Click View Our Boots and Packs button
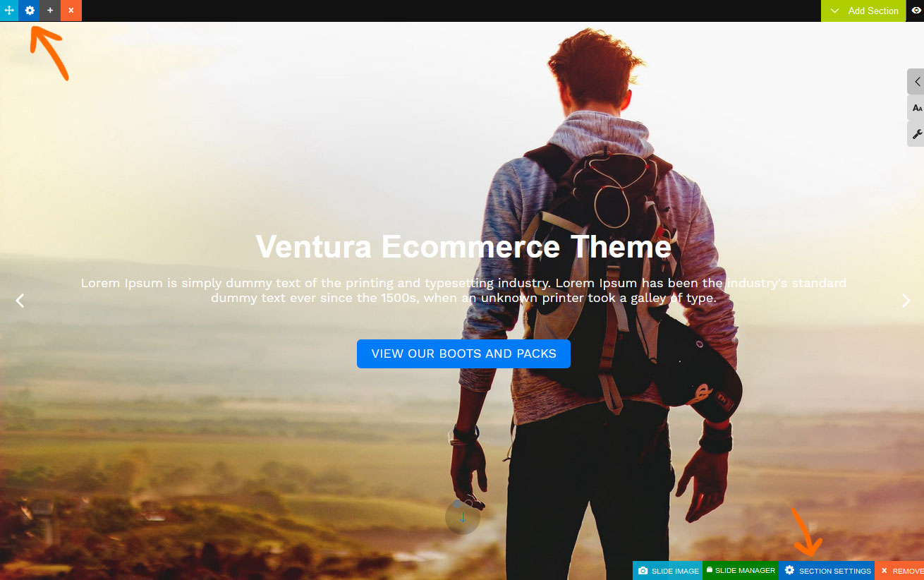Screen dimensions: 924x580 pyautogui.click(x=463, y=354)
